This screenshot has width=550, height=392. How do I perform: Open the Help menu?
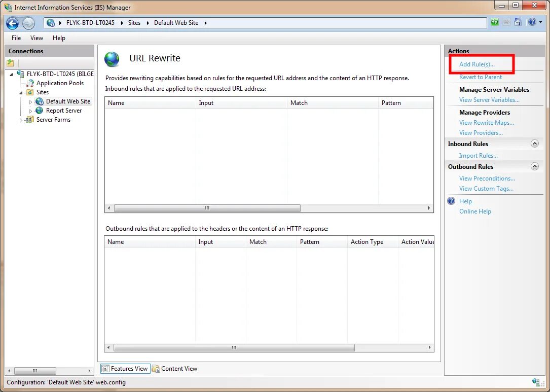pos(59,38)
